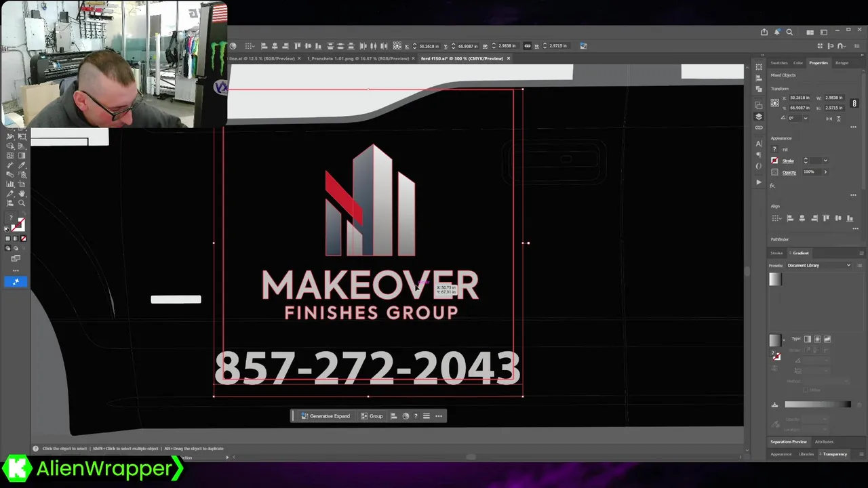
Task: Open the Layers panel icon in the dock
Action: 759,117
